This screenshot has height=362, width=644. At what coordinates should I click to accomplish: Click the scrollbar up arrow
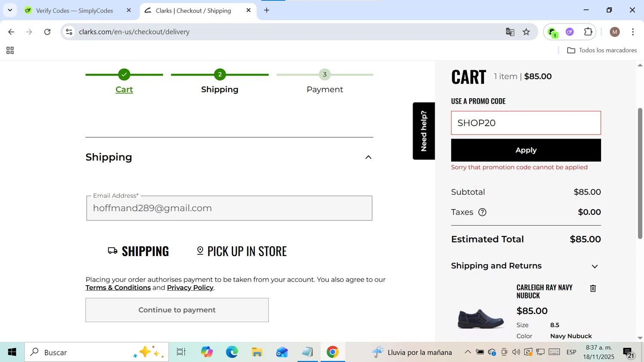(640, 65)
